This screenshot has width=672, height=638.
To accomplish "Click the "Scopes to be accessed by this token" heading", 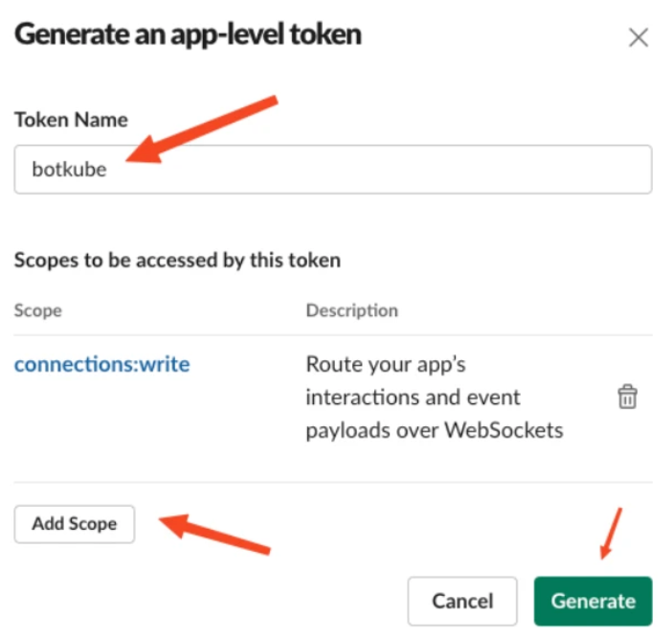I will coord(177,260).
